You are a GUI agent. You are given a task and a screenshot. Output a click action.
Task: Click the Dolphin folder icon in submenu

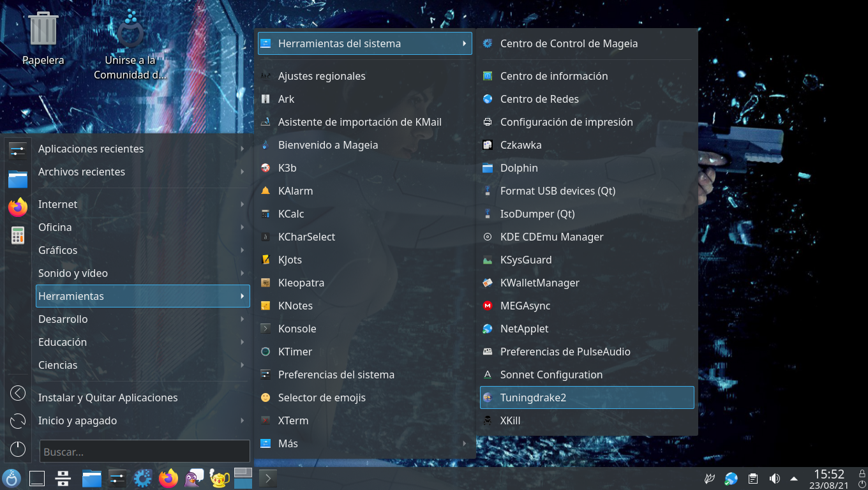coord(488,168)
